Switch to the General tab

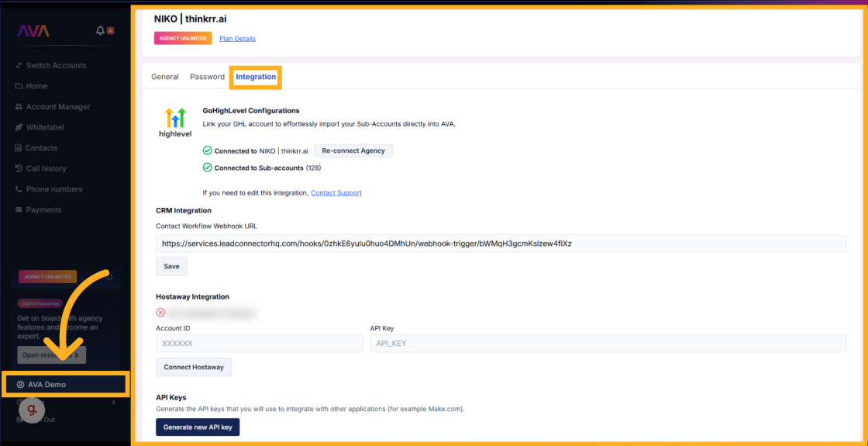pos(165,77)
